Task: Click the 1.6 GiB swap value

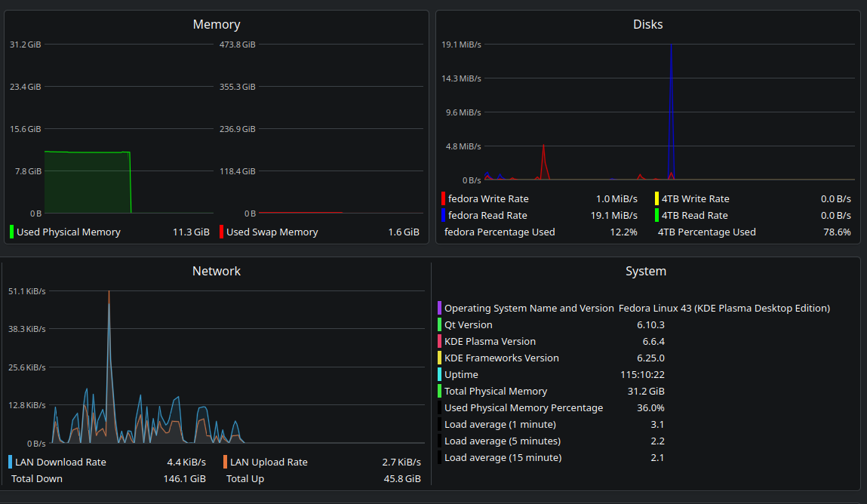Action: (x=404, y=232)
